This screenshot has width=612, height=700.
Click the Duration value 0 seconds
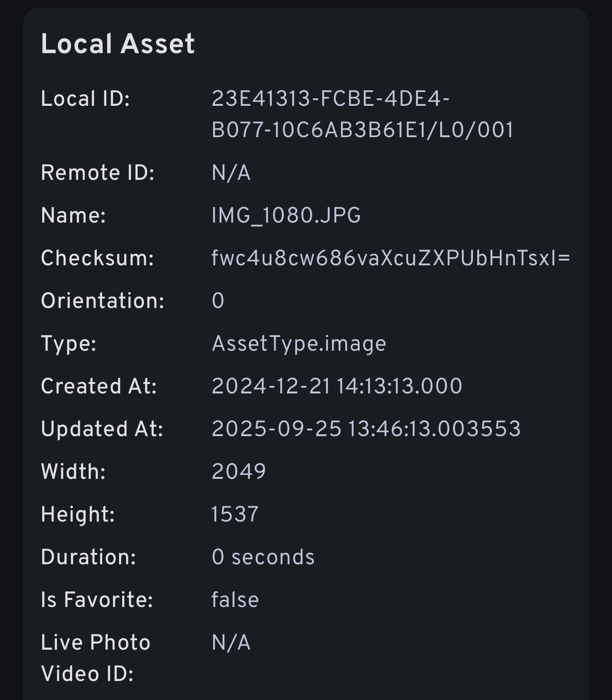(263, 557)
